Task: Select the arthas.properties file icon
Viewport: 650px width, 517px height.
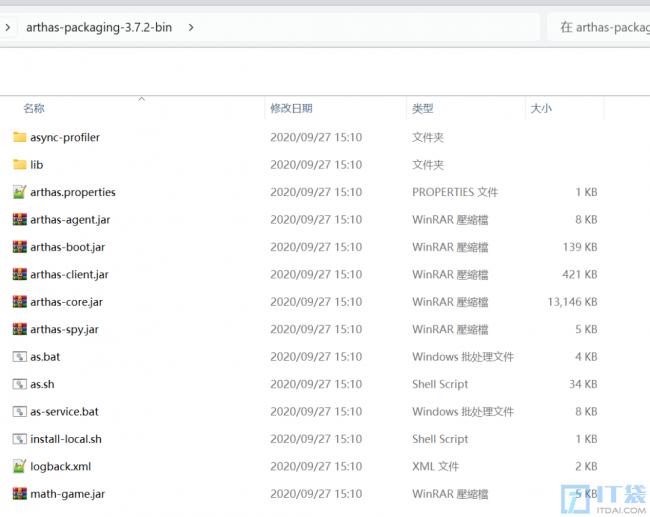Action: coord(19,192)
